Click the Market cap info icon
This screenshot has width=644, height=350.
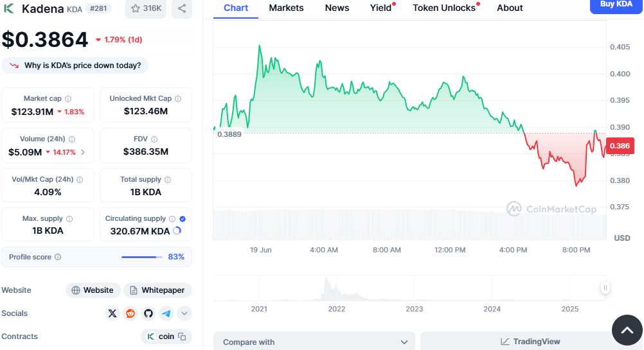68,99
